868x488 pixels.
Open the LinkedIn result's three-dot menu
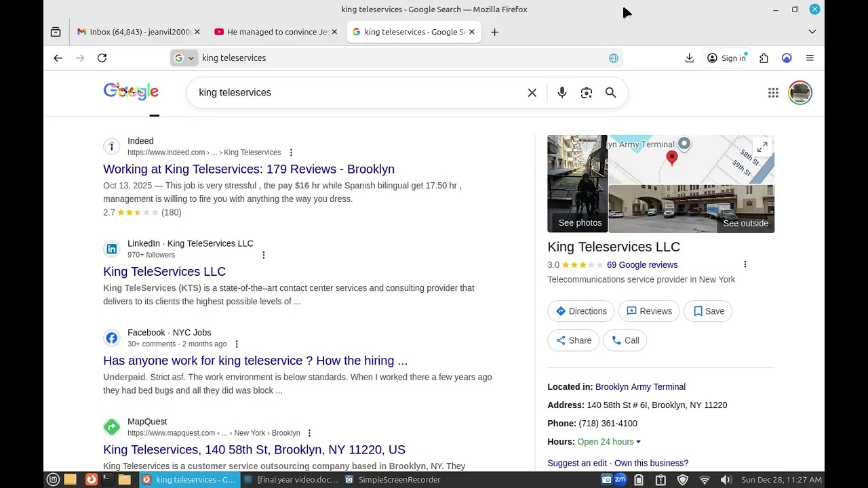[x=264, y=255]
